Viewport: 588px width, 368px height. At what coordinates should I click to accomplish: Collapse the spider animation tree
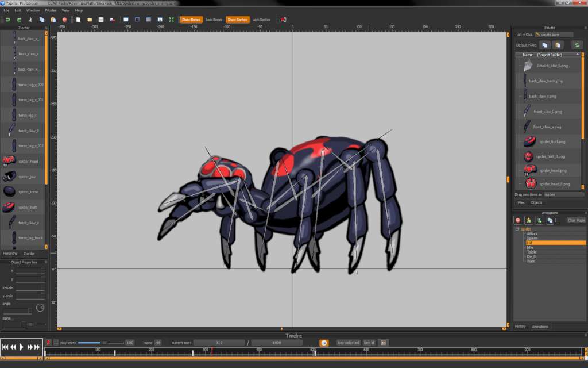[516, 229]
